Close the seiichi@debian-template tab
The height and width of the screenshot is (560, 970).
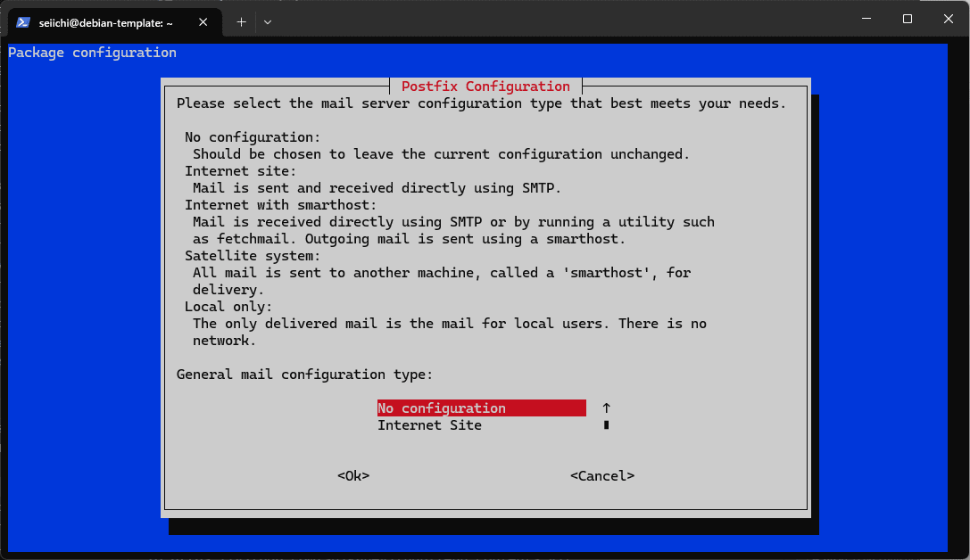tap(203, 22)
